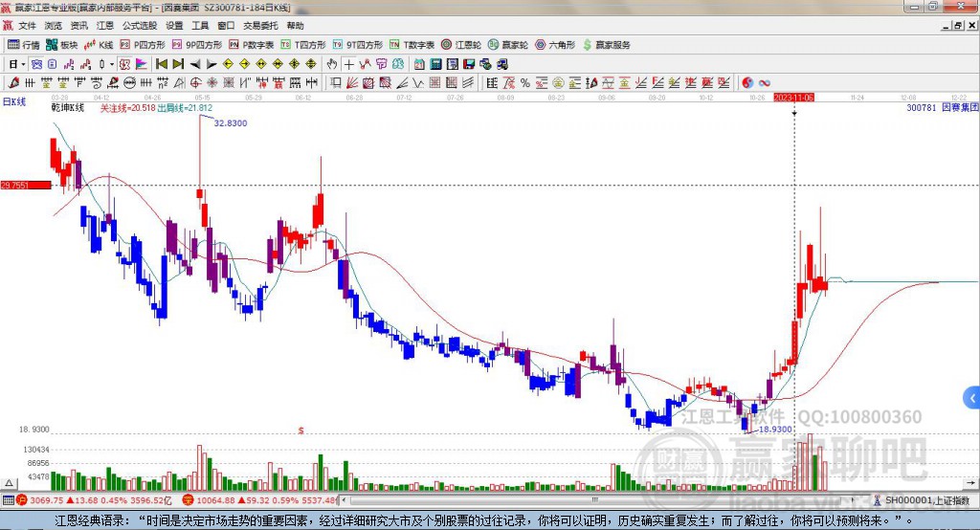Open the 六角形 hexagon chart

coord(555,45)
